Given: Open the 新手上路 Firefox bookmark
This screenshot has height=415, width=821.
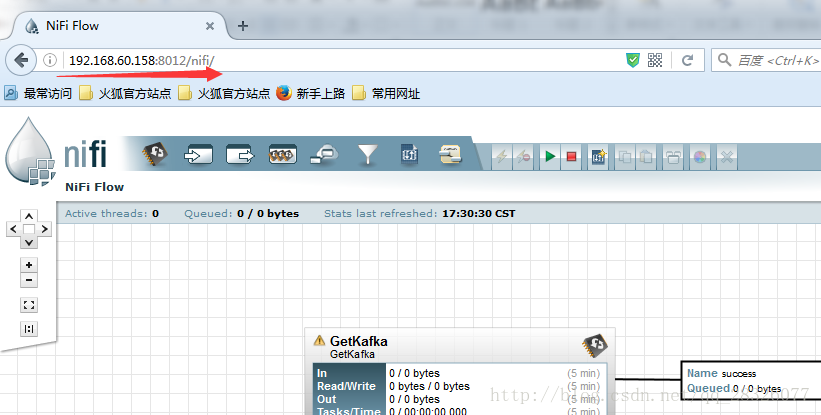Looking at the screenshot, I should pyautogui.click(x=311, y=94).
